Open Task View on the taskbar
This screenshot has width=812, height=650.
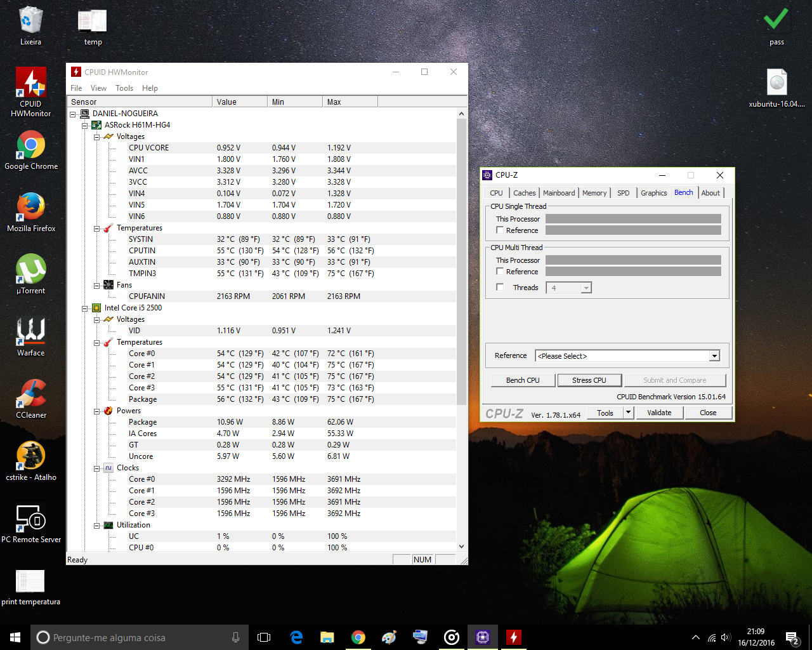click(x=264, y=637)
